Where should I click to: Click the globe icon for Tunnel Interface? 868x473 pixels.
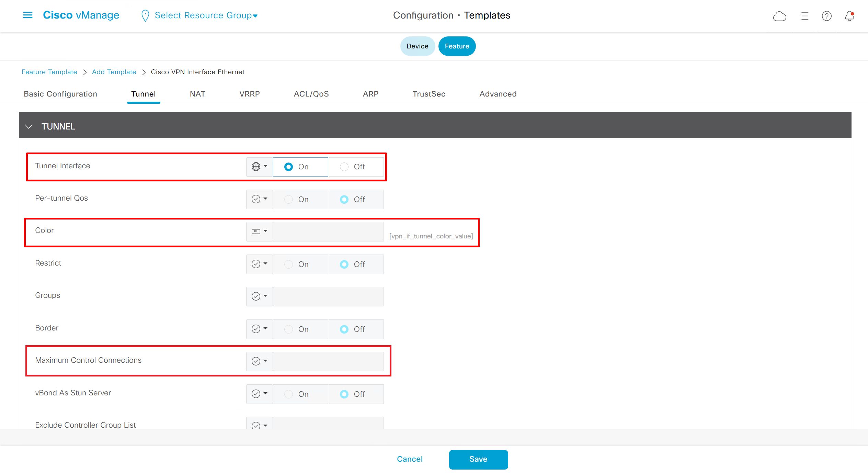click(x=256, y=167)
